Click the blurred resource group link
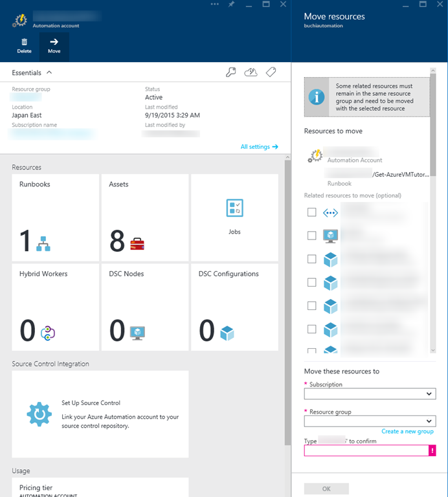Image resolution: width=448 pixels, height=497 pixels. coord(25,97)
